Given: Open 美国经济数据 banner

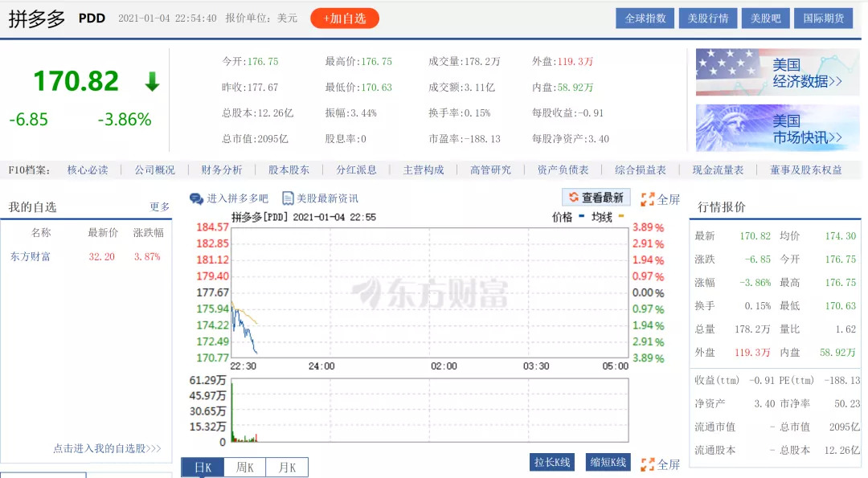Looking at the screenshot, I should 777,72.
